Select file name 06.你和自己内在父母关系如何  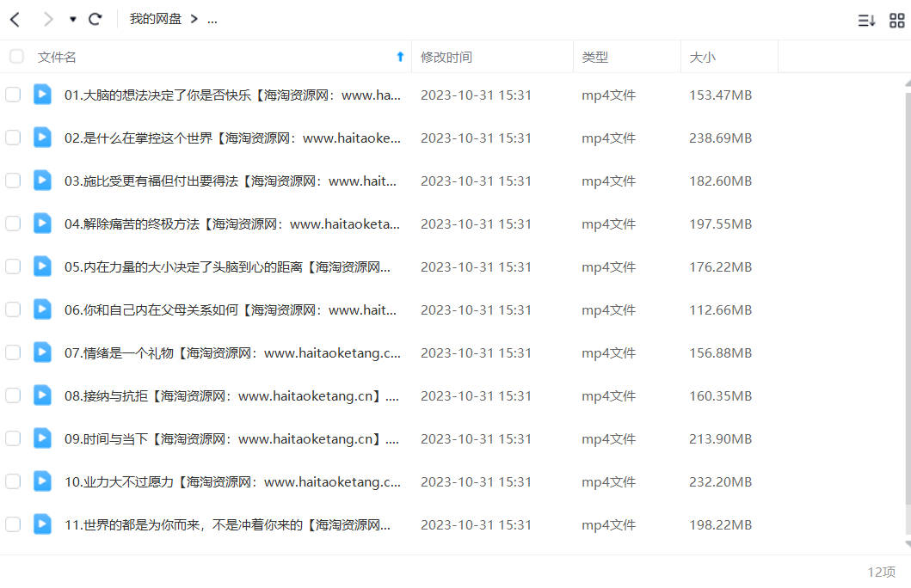231,310
